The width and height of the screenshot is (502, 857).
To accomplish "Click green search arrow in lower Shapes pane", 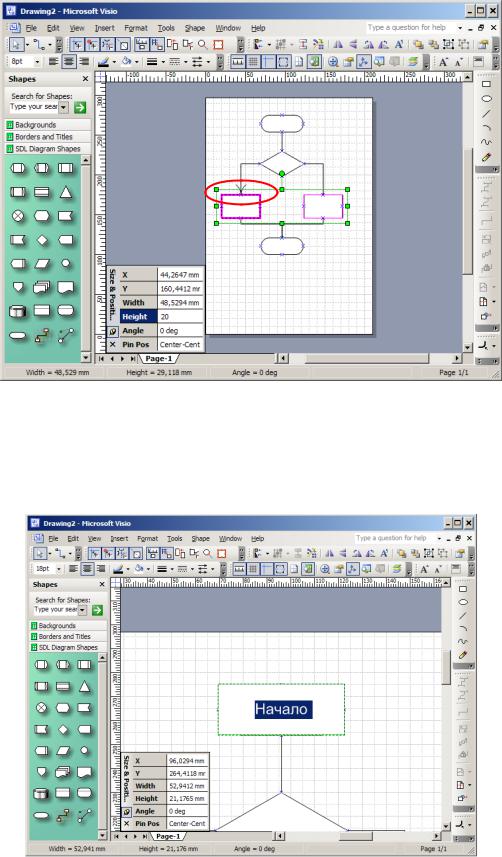I will coord(97,609).
